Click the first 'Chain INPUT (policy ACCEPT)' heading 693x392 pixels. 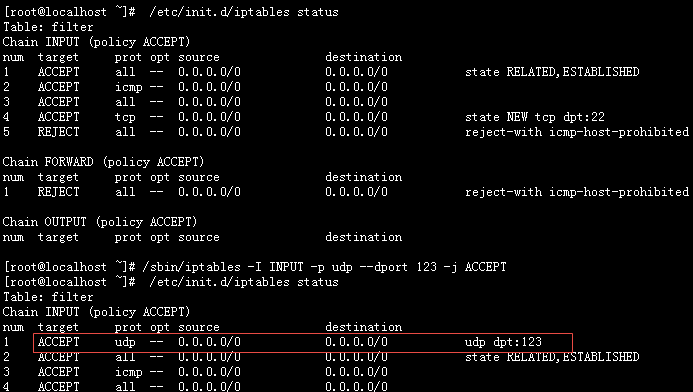pyautogui.click(x=96, y=42)
